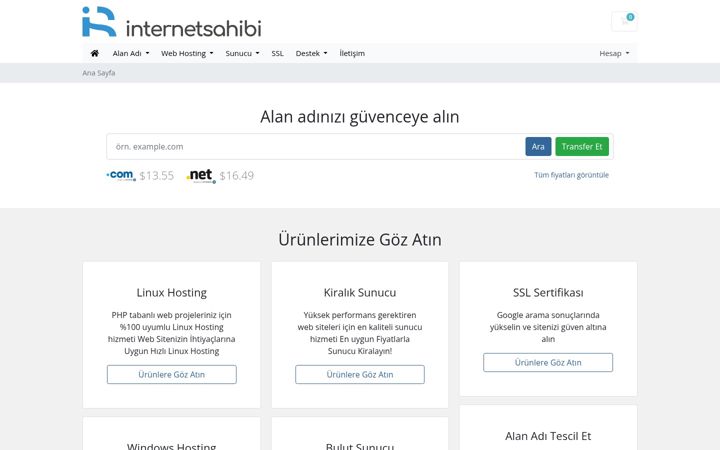Click the Ürünlerimize Göz Atın heading
The width and height of the screenshot is (720, 450).
click(360, 240)
